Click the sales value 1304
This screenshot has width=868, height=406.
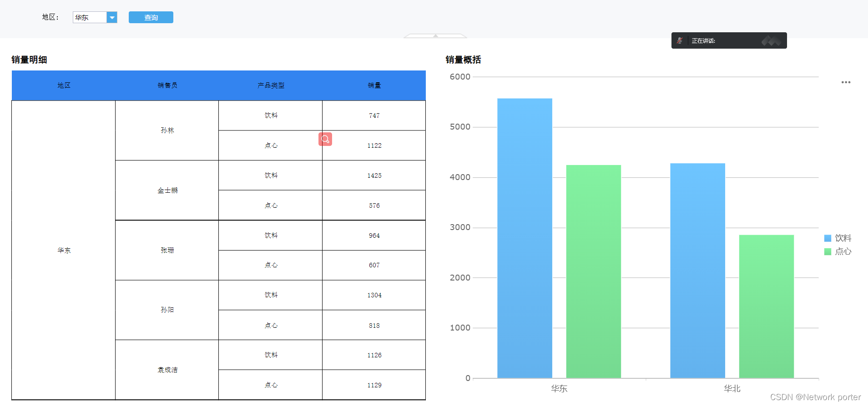pyautogui.click(x=374, y=295)
